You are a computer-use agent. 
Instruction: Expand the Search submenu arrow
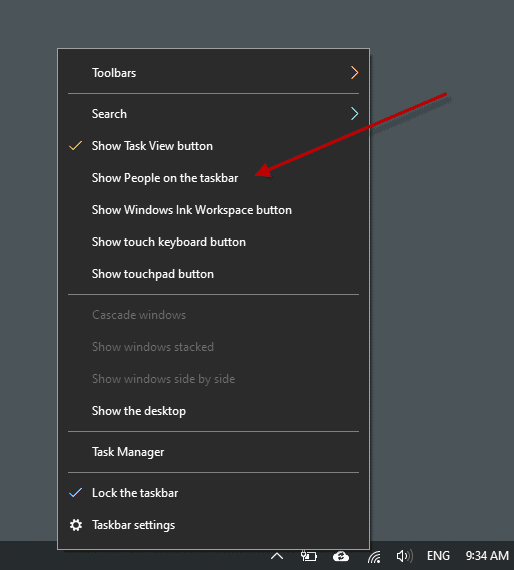click(x=354, y=114)
